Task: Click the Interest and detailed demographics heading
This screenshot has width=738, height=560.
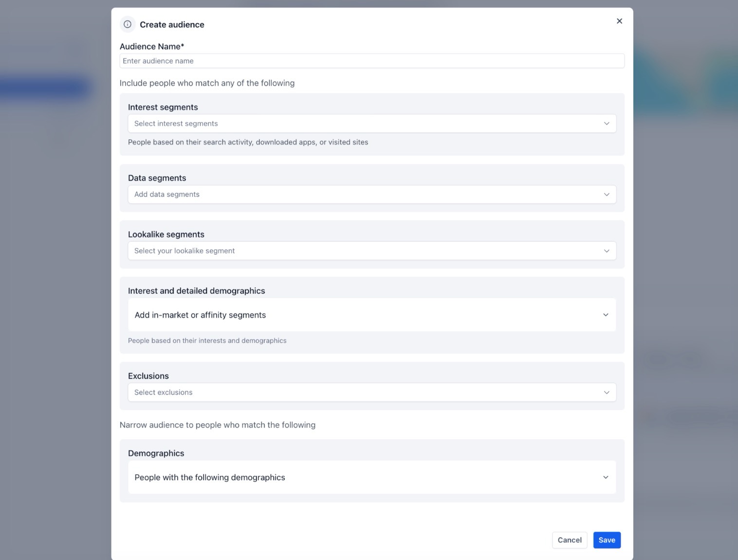Action: (196, 291)
